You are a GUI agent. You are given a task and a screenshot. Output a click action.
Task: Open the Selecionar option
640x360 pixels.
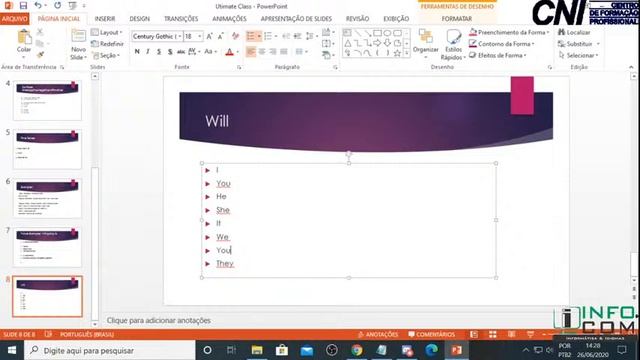pyautogui.click(x=578, y=55)
